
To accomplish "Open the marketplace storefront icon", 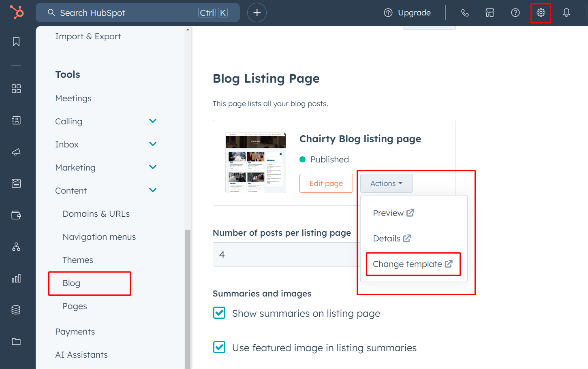I will [x=490, y=13].
